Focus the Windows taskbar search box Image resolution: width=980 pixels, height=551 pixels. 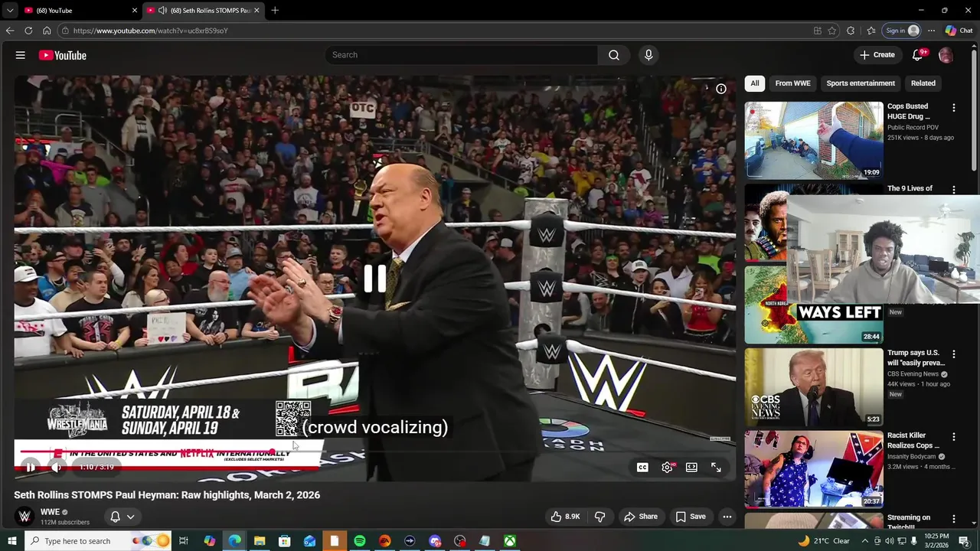(x=97, y=541)
